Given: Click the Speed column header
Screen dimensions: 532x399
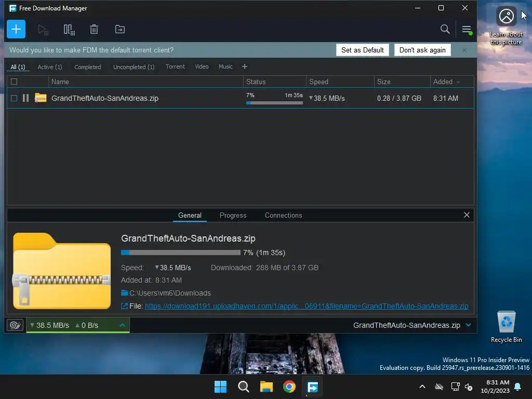Looking at the screenshot, I should [x=340, y=82].
